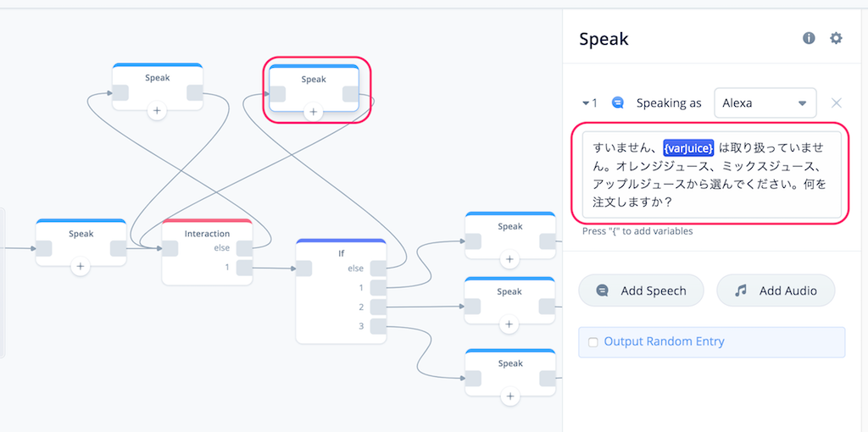This screenshot has height=432, width=868.
Task: Click plus button in leftmost Speak block
Action: click(x=81, y=267)
